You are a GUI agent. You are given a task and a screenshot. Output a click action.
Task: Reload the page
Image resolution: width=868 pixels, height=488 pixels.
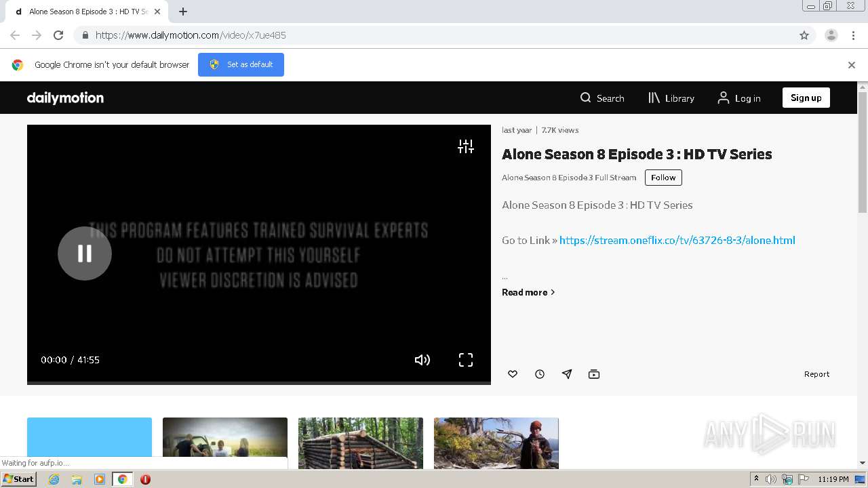(58, 35)
